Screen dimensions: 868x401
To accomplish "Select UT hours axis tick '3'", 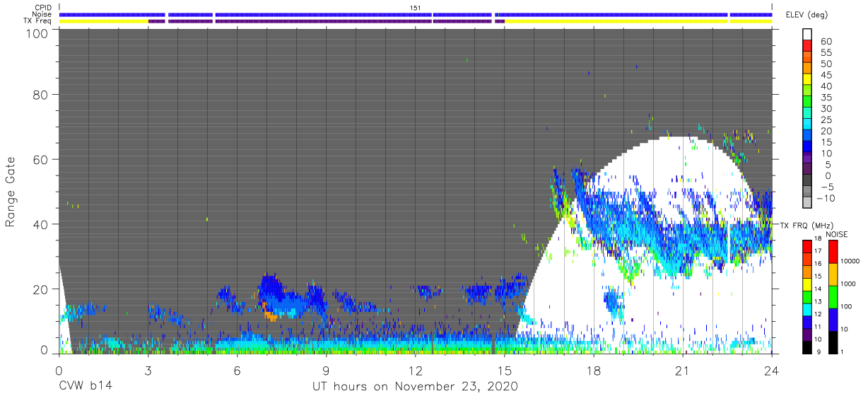I will (148, 370).
